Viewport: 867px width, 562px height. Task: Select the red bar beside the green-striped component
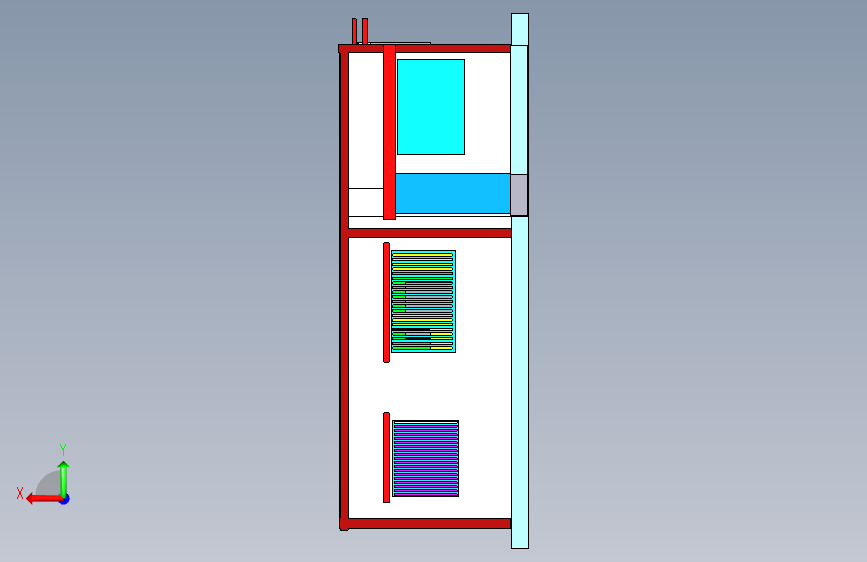pyautogui.click(x=387, y=303)
